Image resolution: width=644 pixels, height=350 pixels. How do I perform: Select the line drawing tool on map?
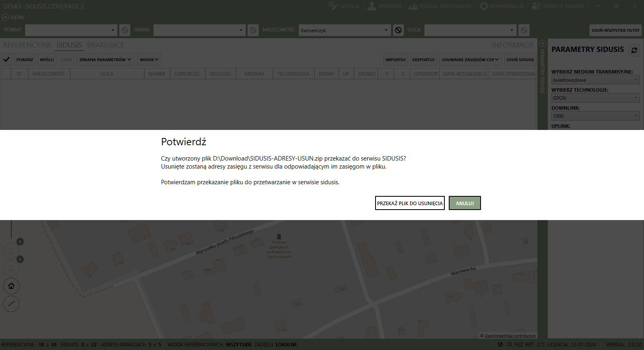tap(11, 304)
